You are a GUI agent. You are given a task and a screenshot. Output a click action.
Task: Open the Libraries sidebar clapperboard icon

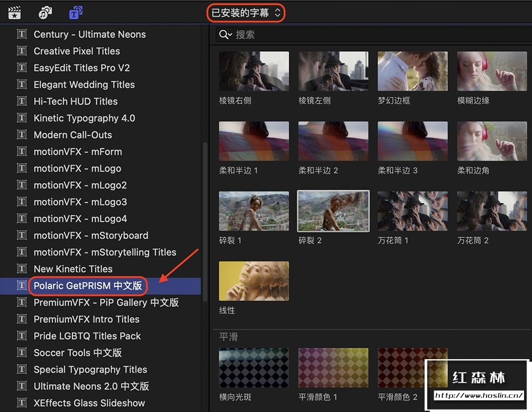15,13
